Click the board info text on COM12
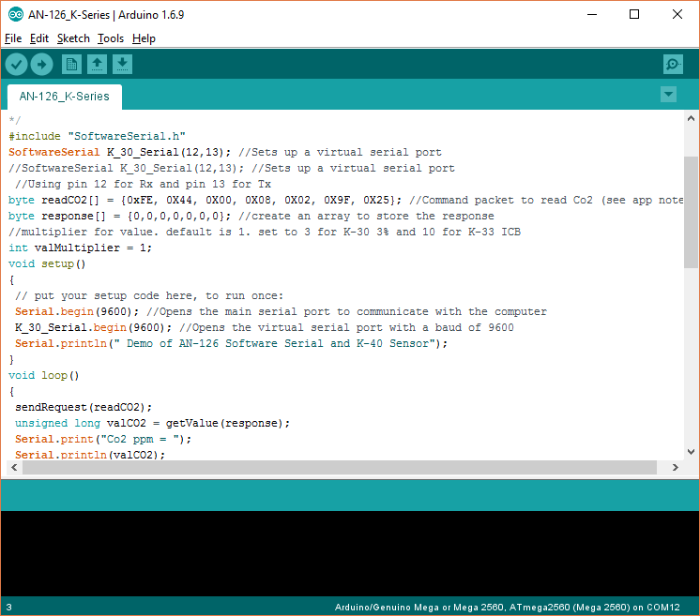The width and height of the screenshot is (700, 616). [x=507, y=607]
